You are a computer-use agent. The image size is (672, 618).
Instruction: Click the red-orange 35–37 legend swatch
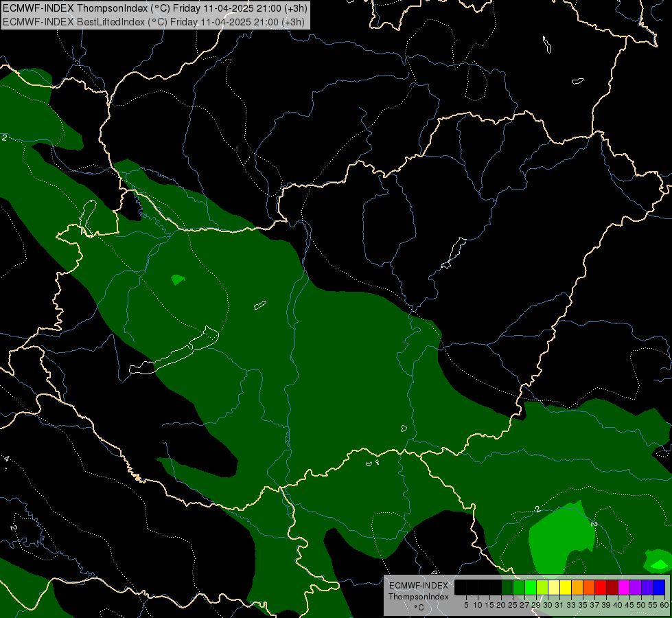pyautogui.click(x=589, y=587)
